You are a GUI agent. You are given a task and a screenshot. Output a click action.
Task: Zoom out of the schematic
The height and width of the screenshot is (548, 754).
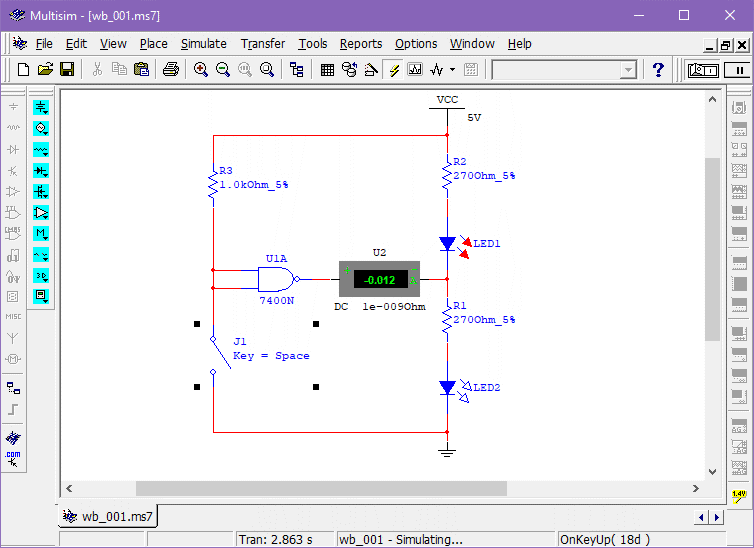[223, 69]
